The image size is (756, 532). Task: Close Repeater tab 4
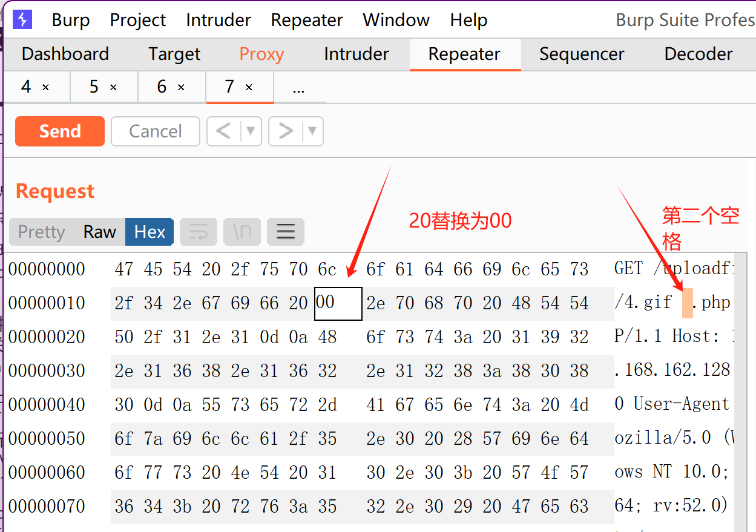pos(45,88)
